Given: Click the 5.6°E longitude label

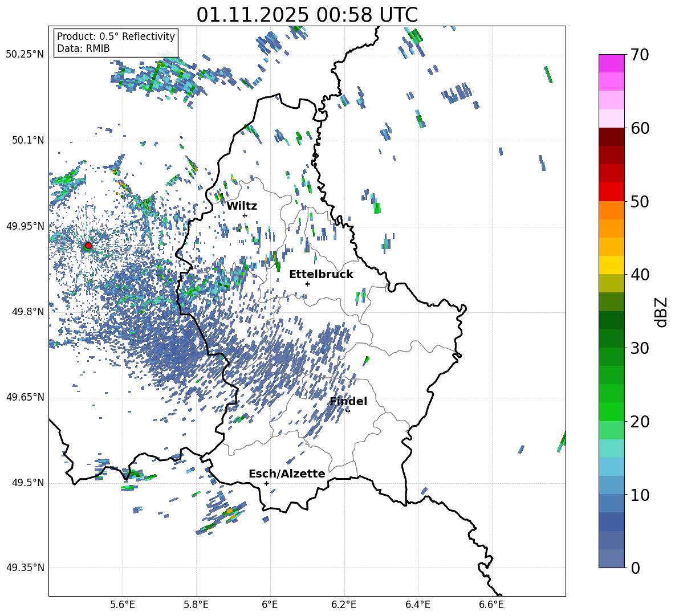Looking at the screenshot, I should click(123, 605).
